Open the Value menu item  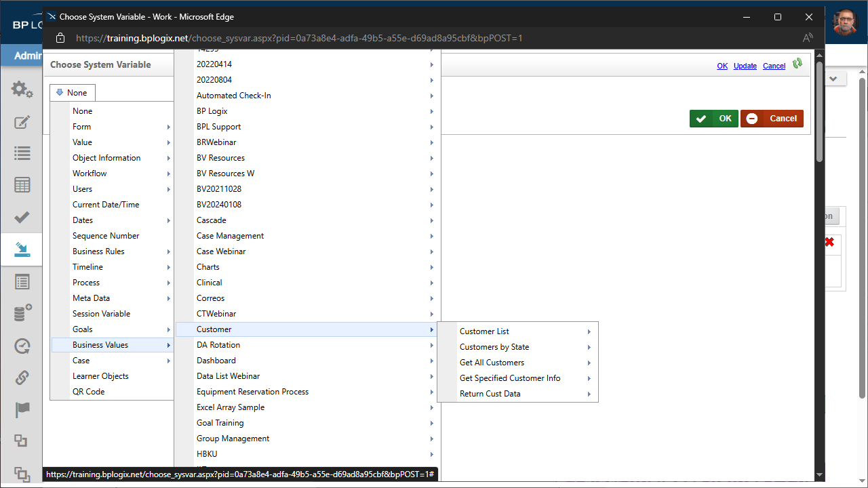(x=113, y=142)
